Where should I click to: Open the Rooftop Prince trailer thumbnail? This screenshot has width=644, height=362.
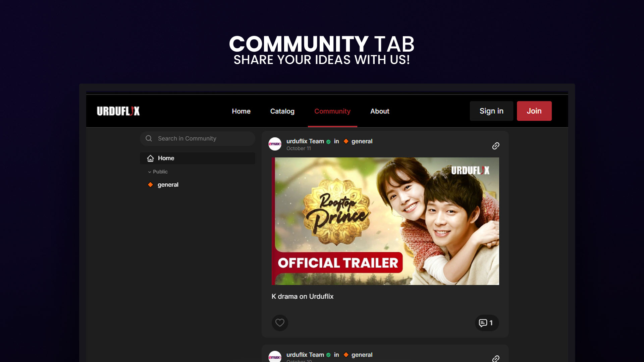click(385, 221)
